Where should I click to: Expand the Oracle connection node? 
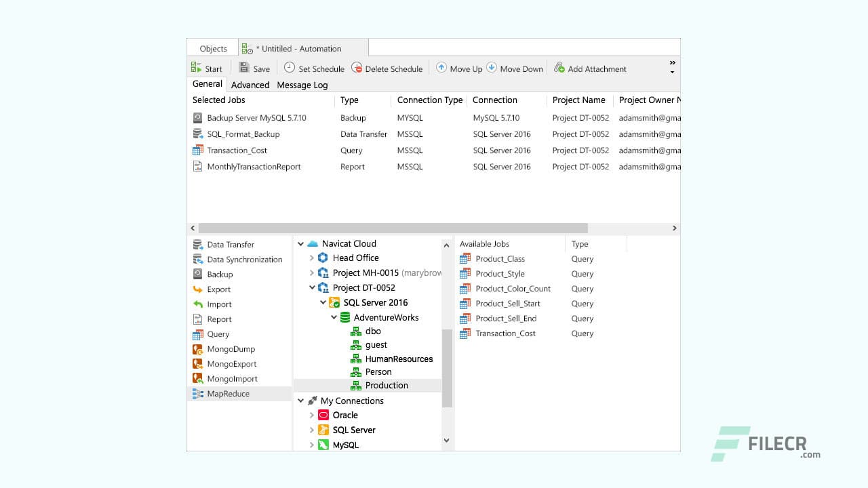[x=312, y=415]
